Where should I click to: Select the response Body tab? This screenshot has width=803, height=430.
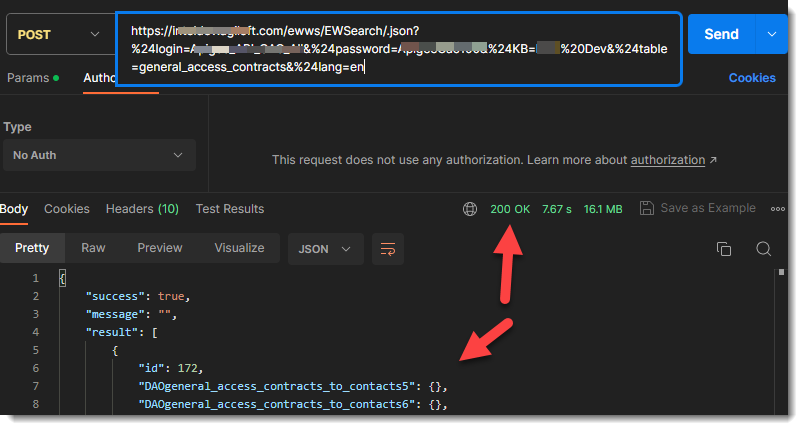coord(14,209)
